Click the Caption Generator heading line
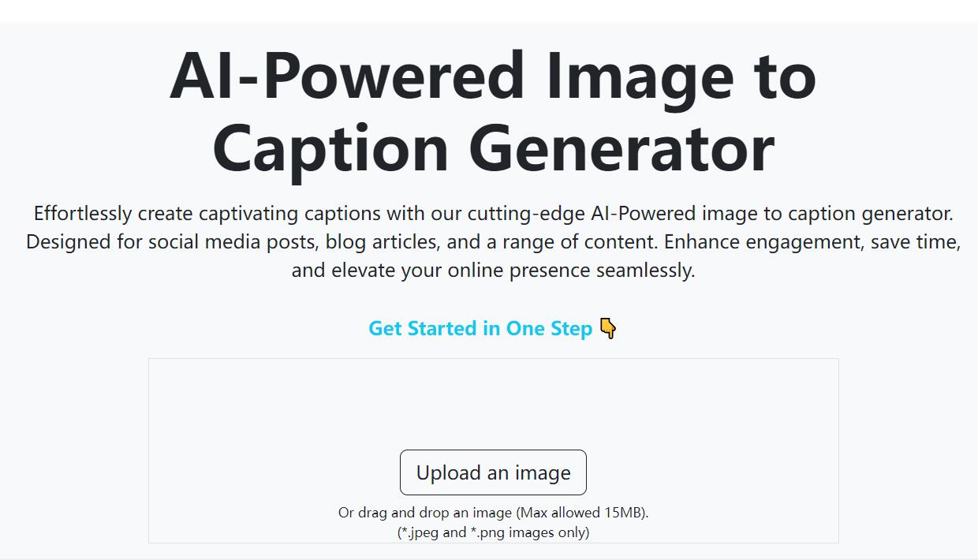The image size is (978, 560). (493, 148)
